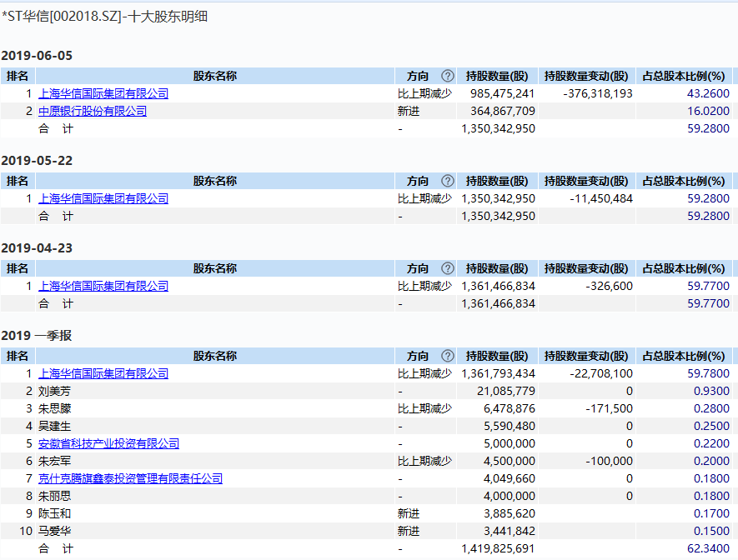This screenshot has width=738, height=560.
Task: Select the percentage 0.2200 in 安徽省科技 row
Action: point(711,443)
